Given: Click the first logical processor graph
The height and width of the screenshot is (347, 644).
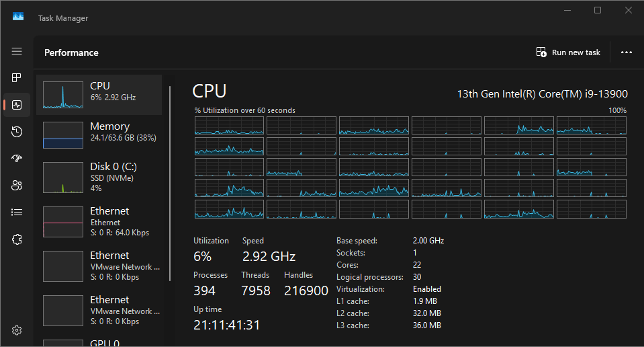Looking at the screenshot, I should click(229, 125).
